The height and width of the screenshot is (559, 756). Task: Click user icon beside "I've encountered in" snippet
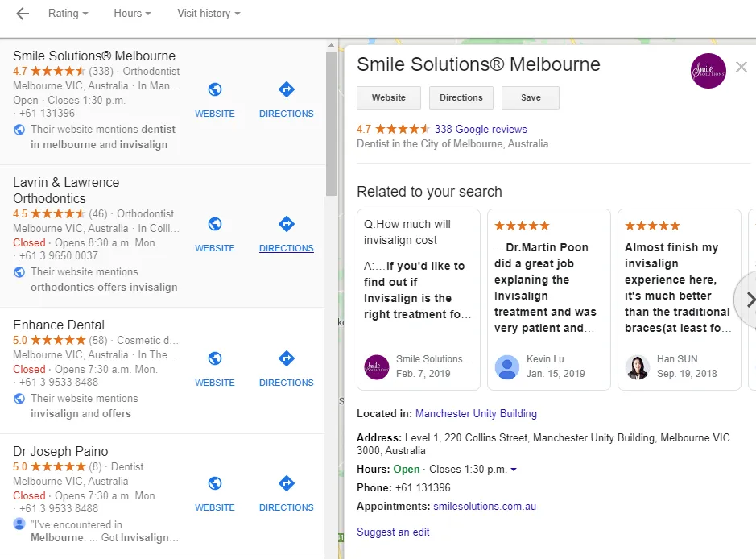click(19, 524)
